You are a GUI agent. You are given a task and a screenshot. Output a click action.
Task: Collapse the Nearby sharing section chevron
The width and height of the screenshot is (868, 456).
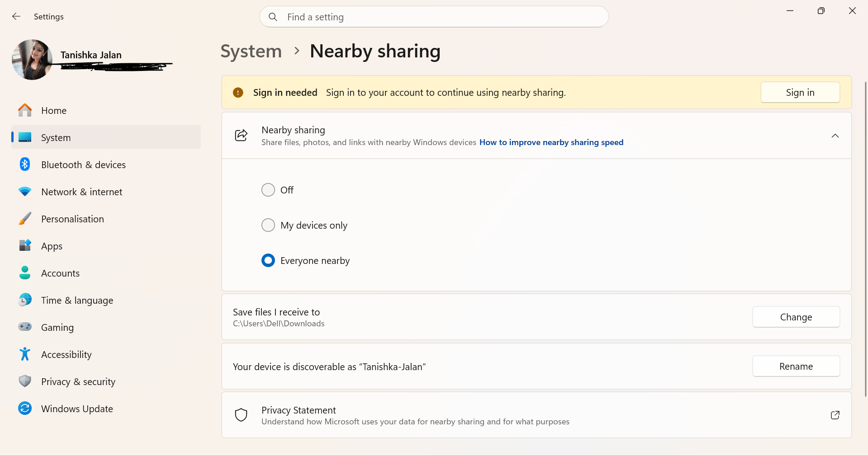point(835,136)
